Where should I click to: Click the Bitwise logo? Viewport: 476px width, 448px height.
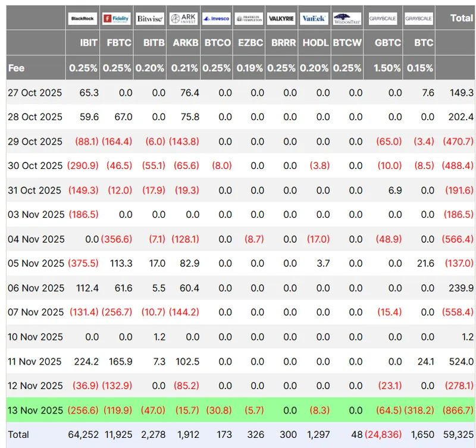point(149,19)
